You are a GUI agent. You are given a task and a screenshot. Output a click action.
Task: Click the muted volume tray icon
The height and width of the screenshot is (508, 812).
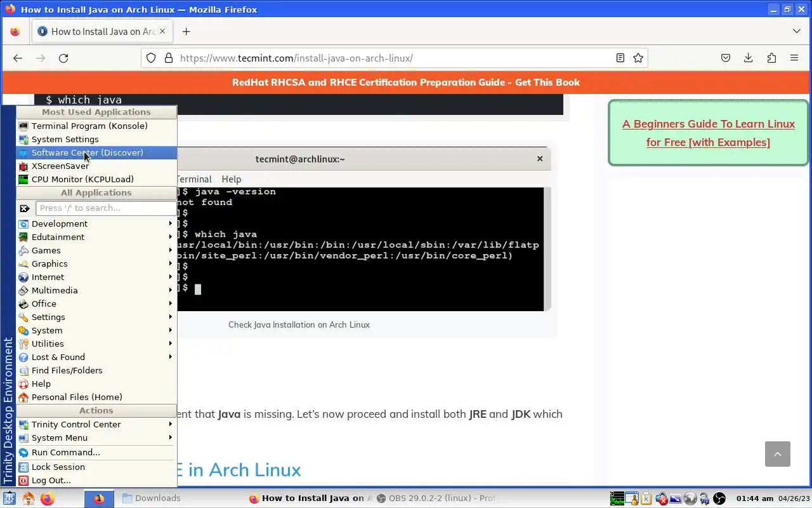661,498
